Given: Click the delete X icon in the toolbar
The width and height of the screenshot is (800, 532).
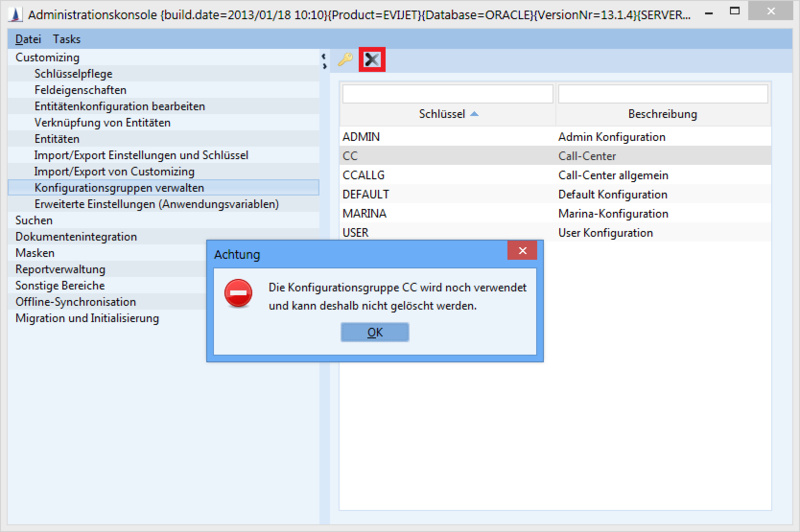Looking at the screenshot, I should coord(372,60).
